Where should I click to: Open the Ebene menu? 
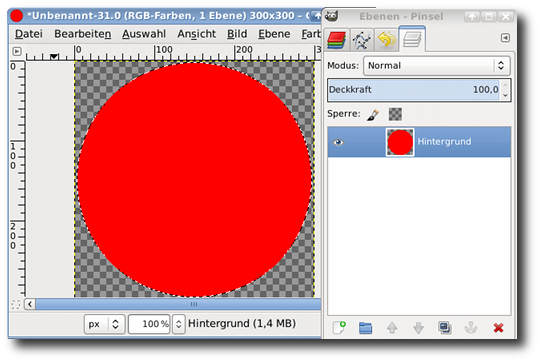pos(274,34)
